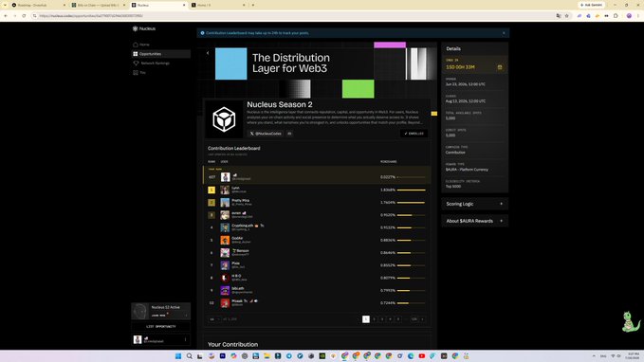Screen dimensions: 644x362
Task: Jump to the last leaderboard page
Action: coord(414,319)
